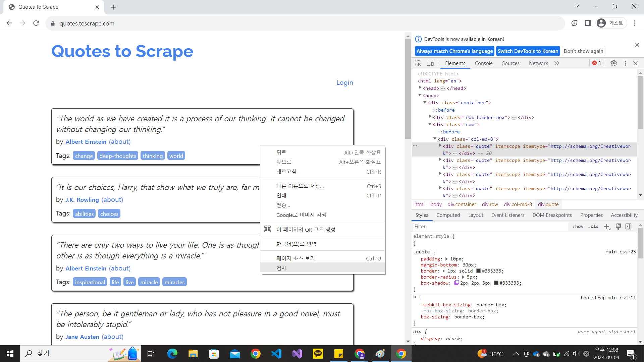Reload the page with refresh icon

[x=36, y=23]
